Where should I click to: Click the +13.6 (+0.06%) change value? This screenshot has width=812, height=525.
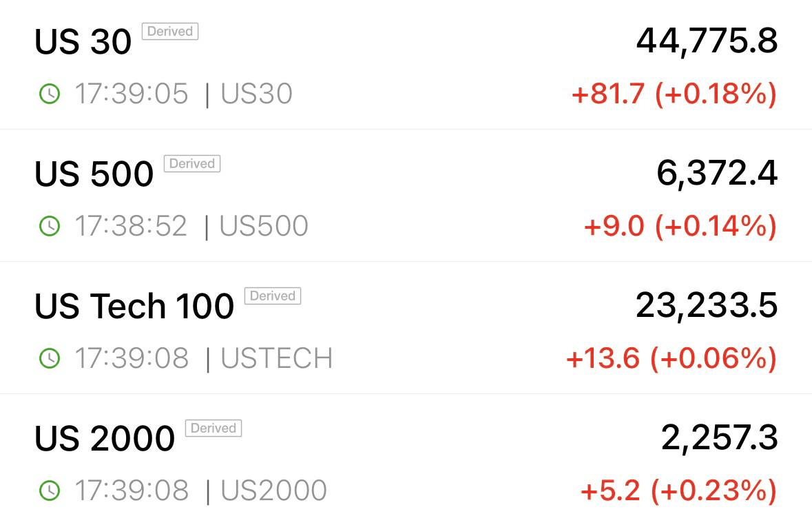(x=672, y=358)
